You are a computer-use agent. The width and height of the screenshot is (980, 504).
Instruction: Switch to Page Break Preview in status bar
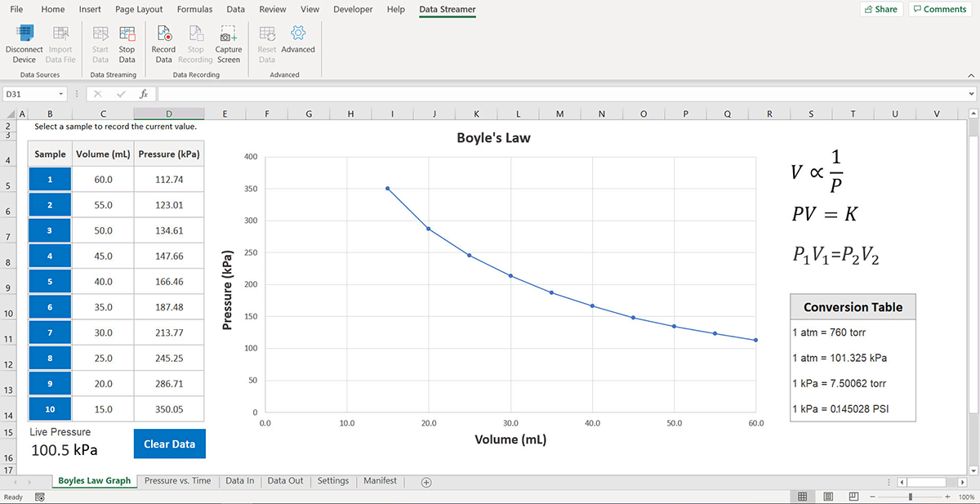click(x=852, y=497)
